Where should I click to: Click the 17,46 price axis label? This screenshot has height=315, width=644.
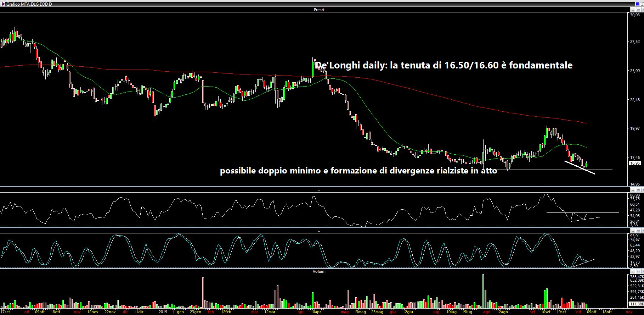634,157
